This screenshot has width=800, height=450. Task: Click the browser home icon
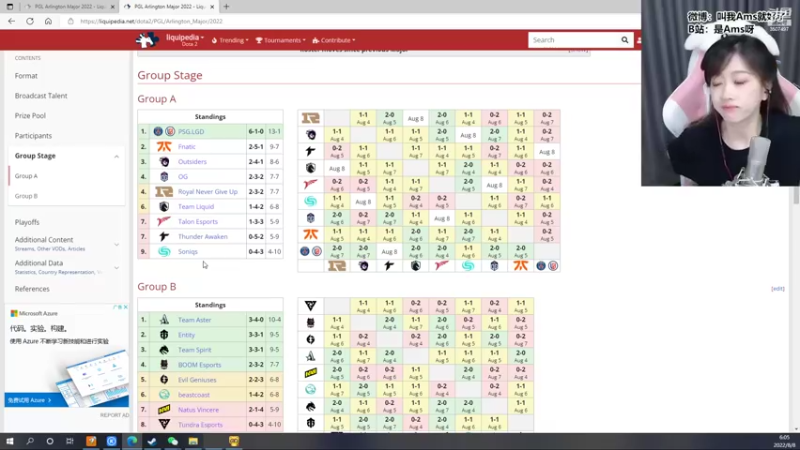coord(48,21)
